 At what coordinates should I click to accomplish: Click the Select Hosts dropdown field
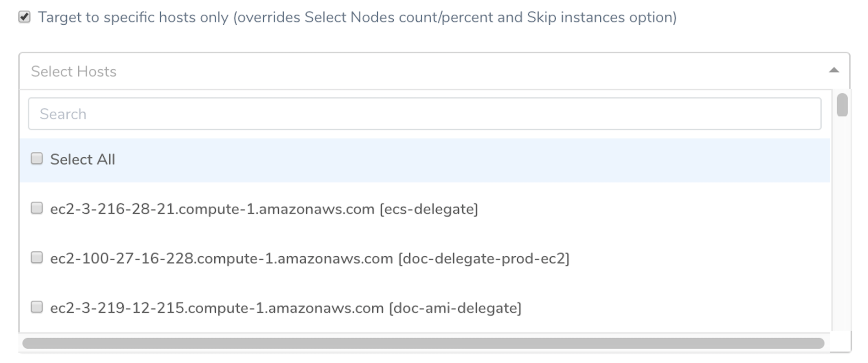click(434, 71)
